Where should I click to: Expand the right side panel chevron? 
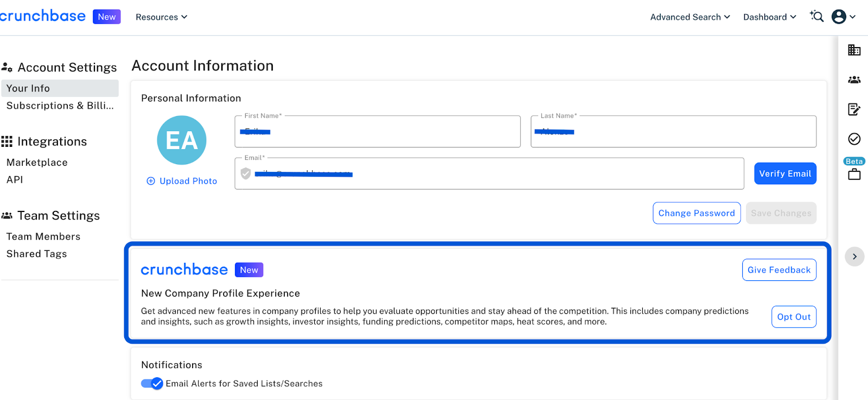click(x=854, y=256)
